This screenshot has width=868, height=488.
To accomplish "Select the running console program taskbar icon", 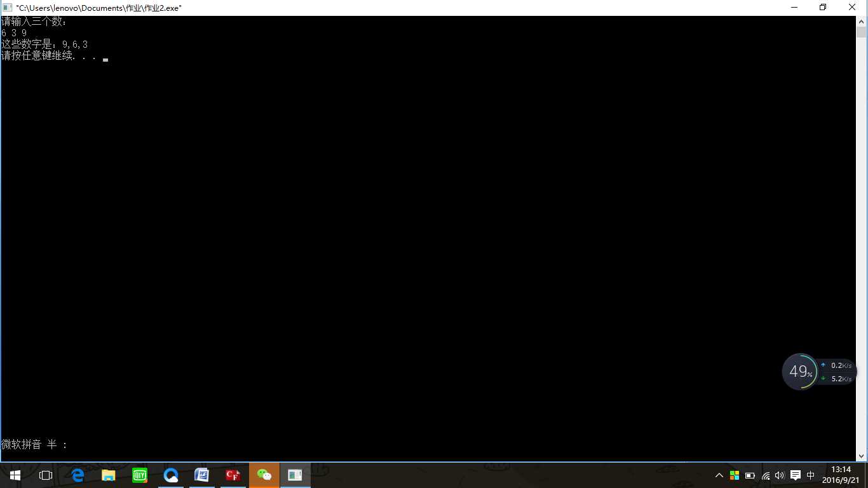I will (x=295, y=475).
